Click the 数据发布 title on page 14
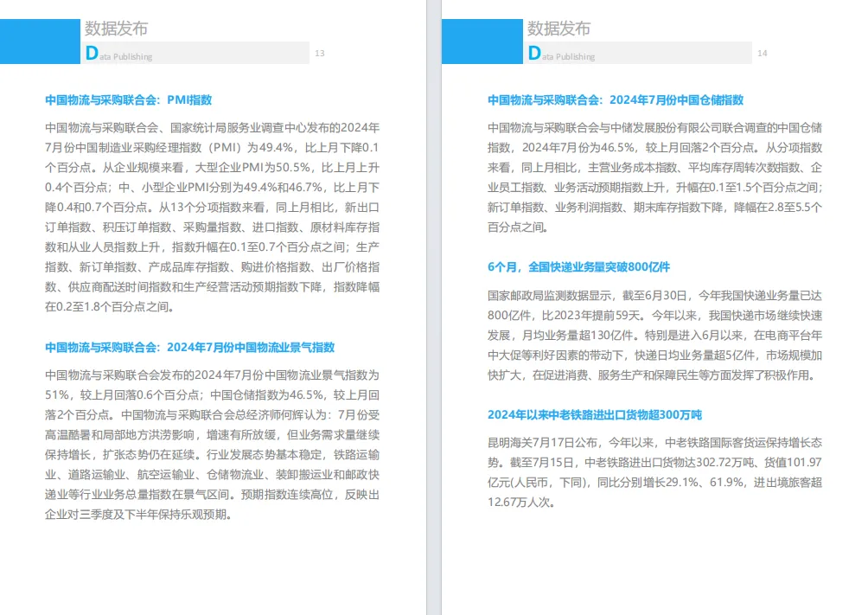The height and width of the screenshot is (615, 868). coord(559,29)
